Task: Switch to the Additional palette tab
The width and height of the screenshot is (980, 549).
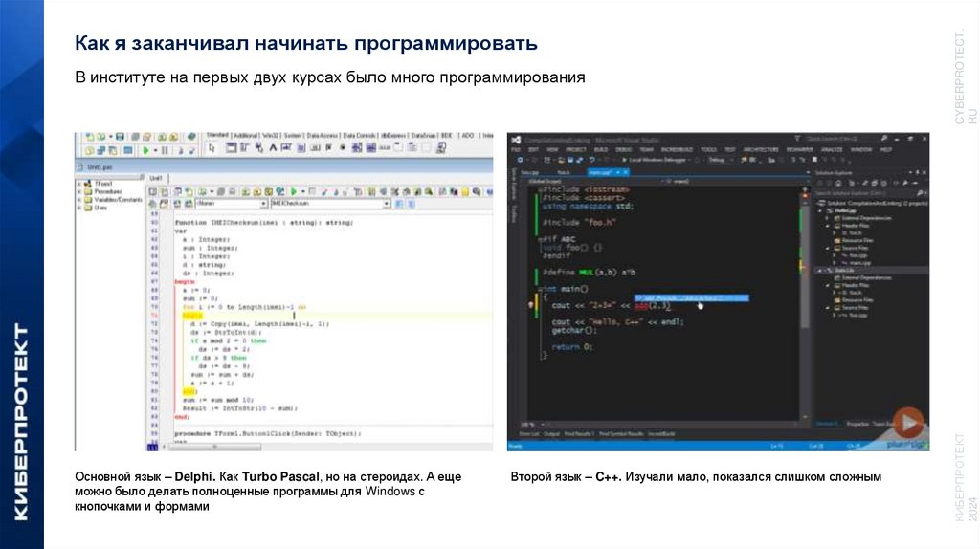Action: 246,135
